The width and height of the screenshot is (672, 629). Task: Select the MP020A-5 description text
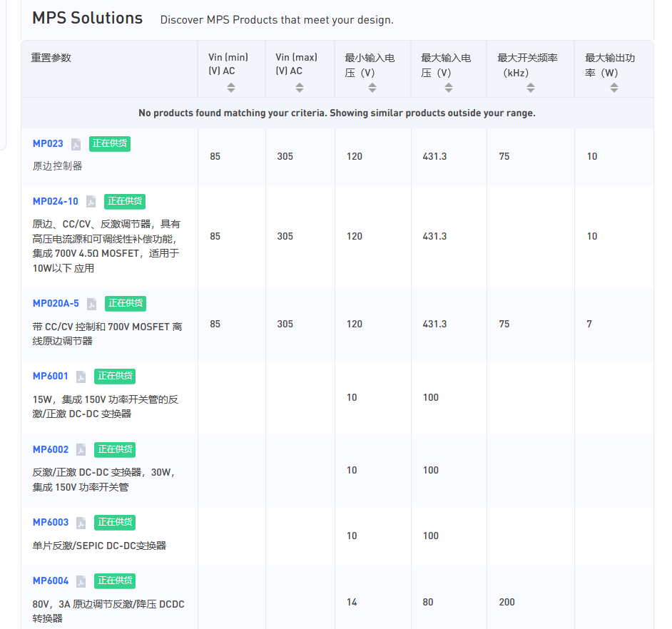point(107,334)
